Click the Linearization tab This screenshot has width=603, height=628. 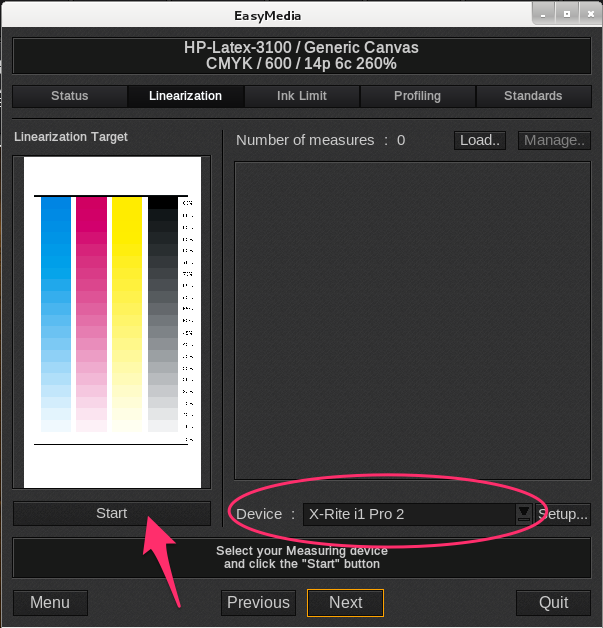pyautogui.click(x=185, y=96)
